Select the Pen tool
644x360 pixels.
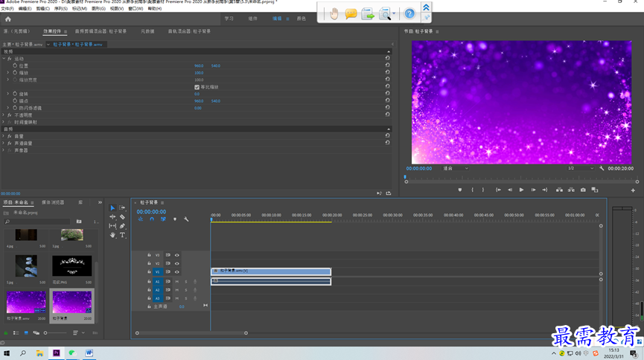tap(122, 226)
